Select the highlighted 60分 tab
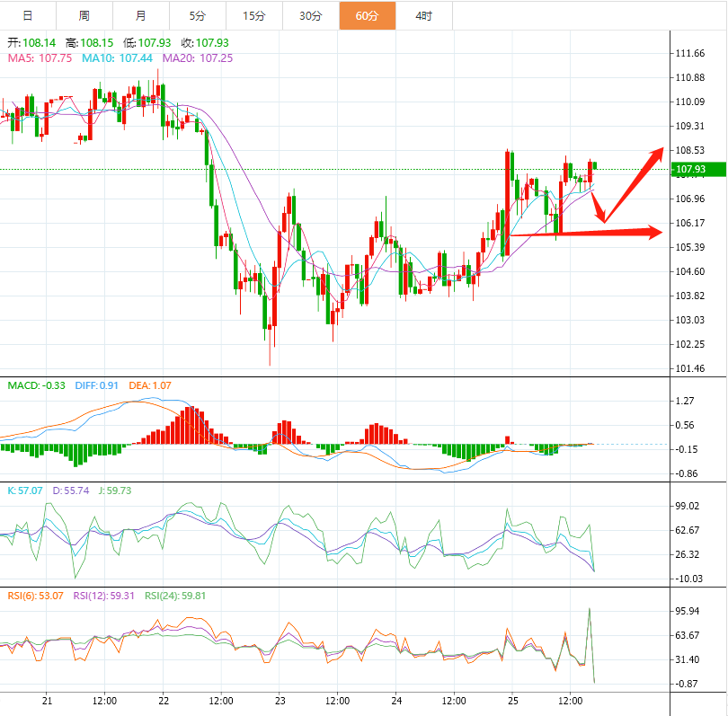 tap(368, 16)
